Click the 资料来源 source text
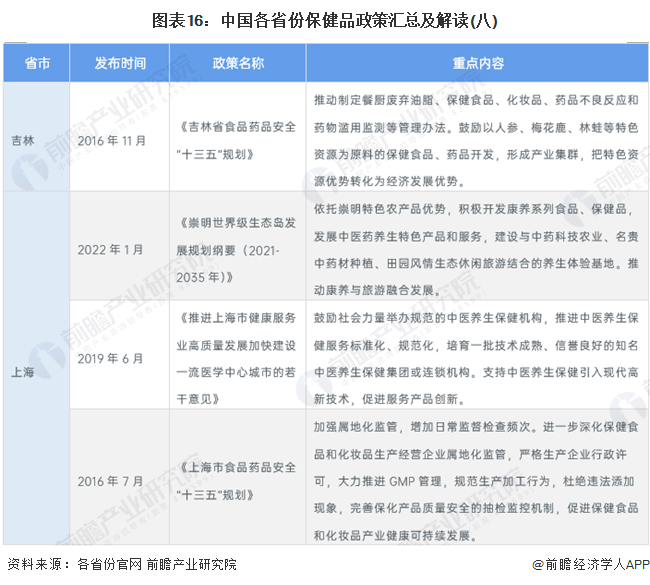The image size is (650, 585). click(x=122, y=565)
